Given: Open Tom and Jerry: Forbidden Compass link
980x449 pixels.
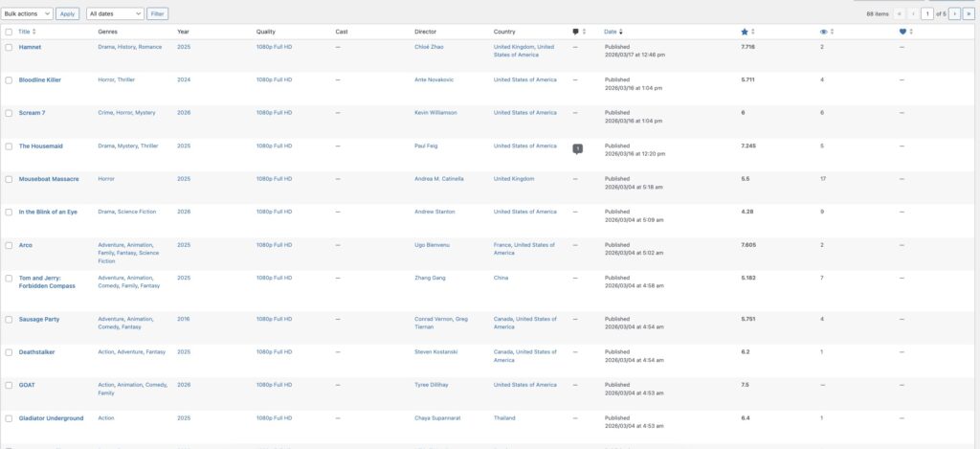Looking at the screenshot, I should pyautogui.click(x=47, y=282).
